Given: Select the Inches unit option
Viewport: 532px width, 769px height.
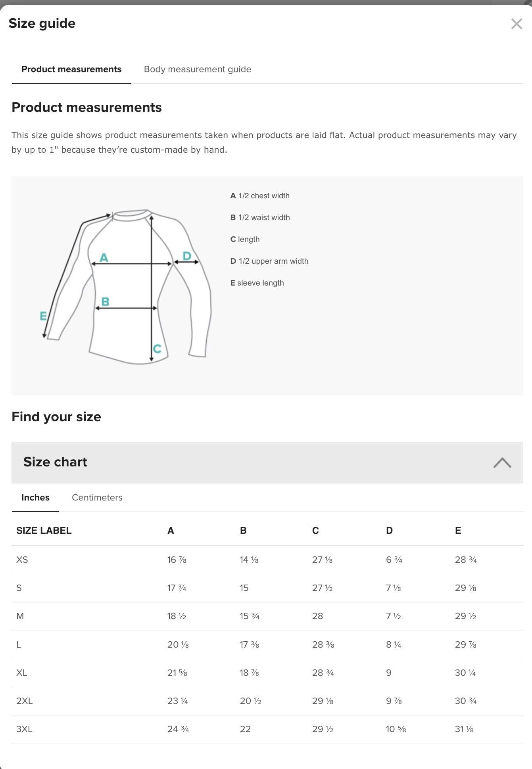Looking at the screenshot, I should (x=35, y=497).
